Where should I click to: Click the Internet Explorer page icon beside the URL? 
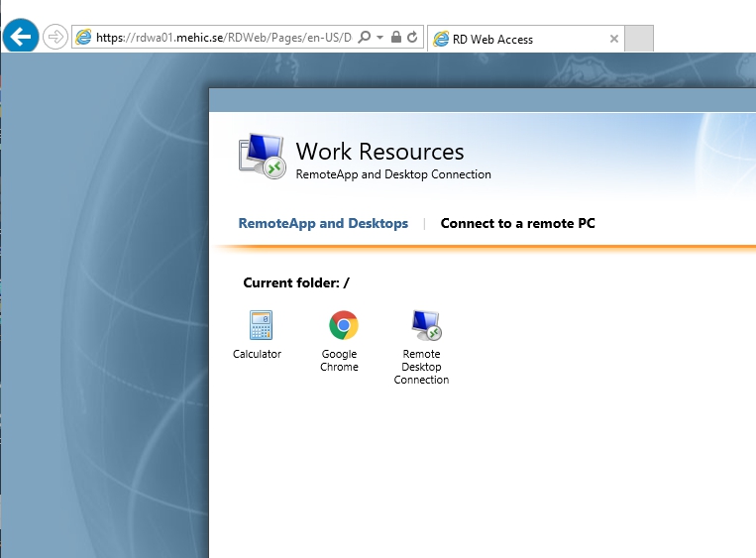84,38
